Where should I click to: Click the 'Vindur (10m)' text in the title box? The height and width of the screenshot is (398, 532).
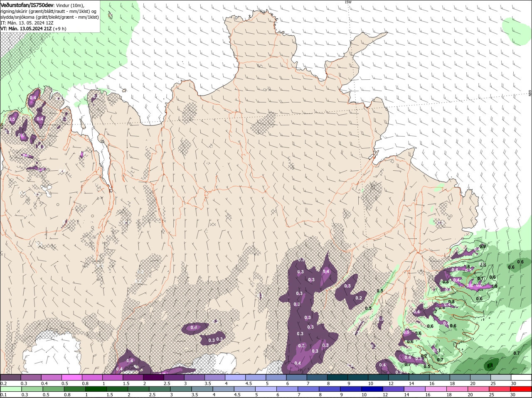click(70, 5)
